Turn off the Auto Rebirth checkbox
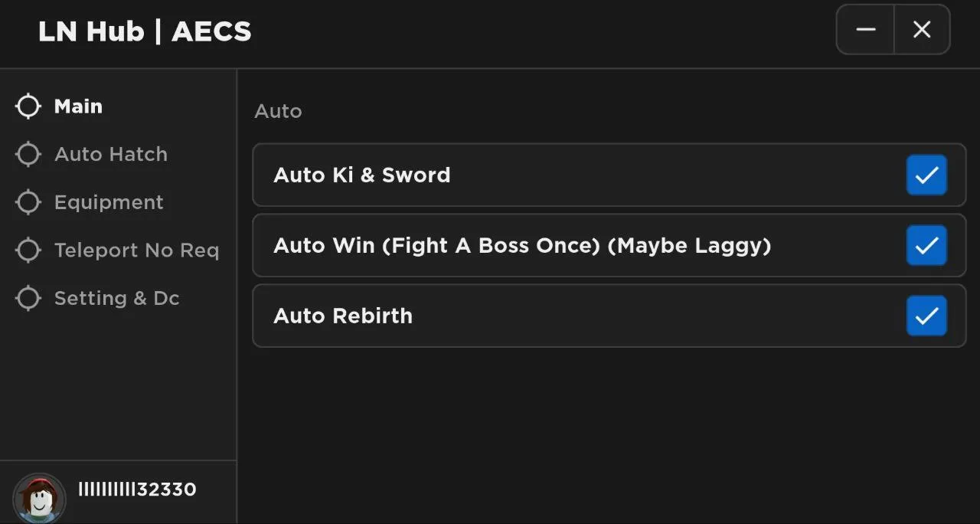The height and width of the screenshot is (524, 980). [926, 316]
